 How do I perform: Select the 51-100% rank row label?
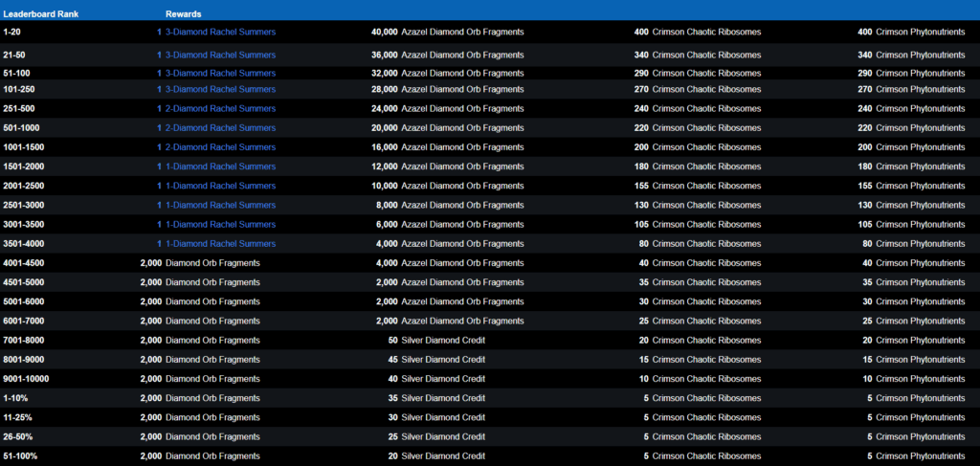point(20,456)
